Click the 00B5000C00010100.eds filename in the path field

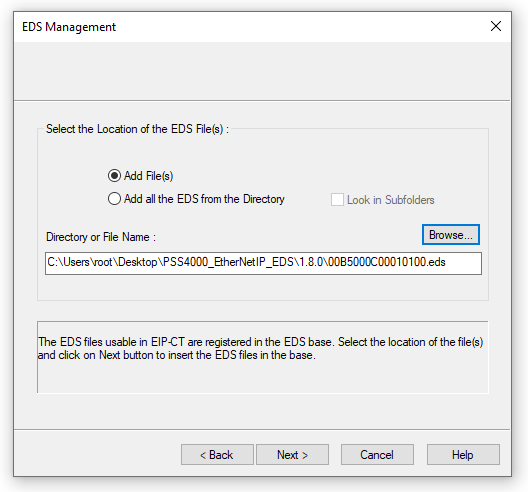pos(387,262)
